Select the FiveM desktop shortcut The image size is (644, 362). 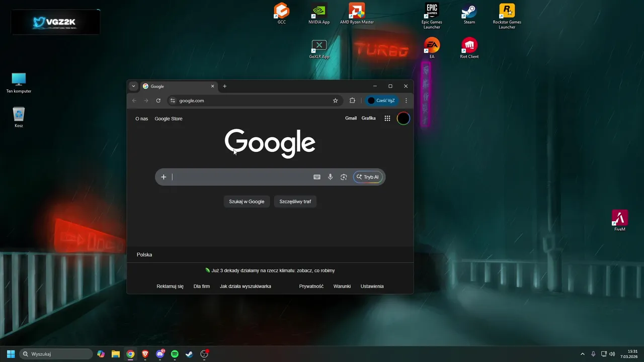click(x=620, y=221)
